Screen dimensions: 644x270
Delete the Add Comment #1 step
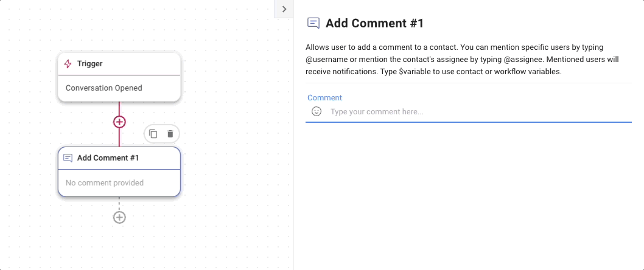pyautogui.click(x=170, y=134)
